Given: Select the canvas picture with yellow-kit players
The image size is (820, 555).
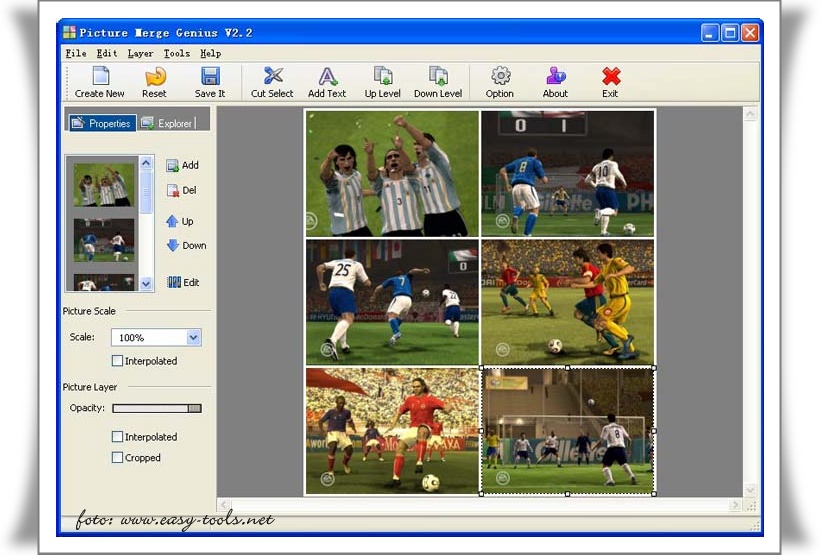Looking at the screenshot, I should 567,302.
